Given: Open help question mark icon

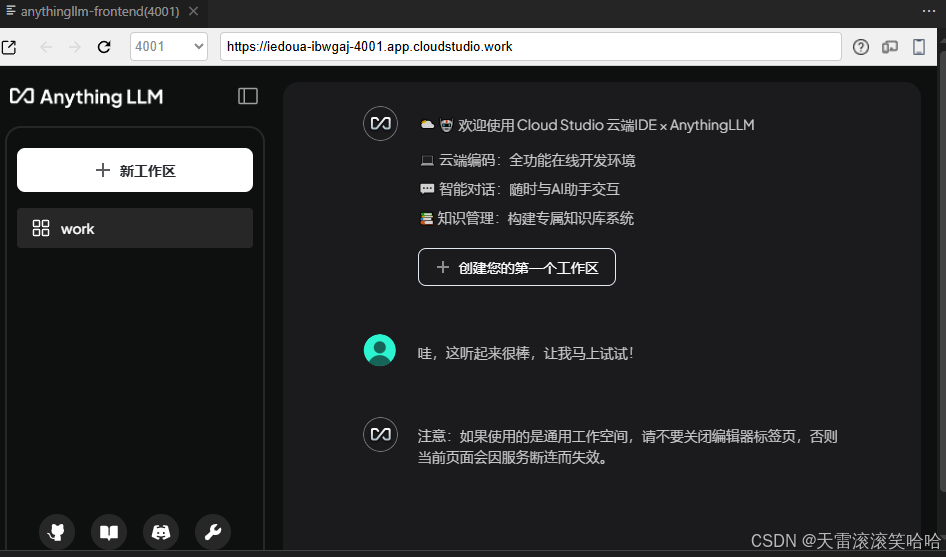Looking at the screenshot, I should [x=861, y=47].
